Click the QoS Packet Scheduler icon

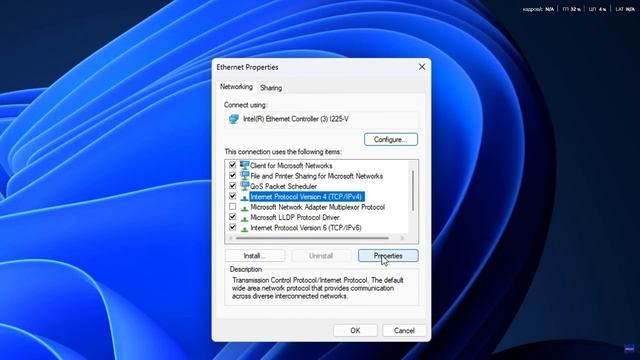pyautogui.click(x=244, y=186)
